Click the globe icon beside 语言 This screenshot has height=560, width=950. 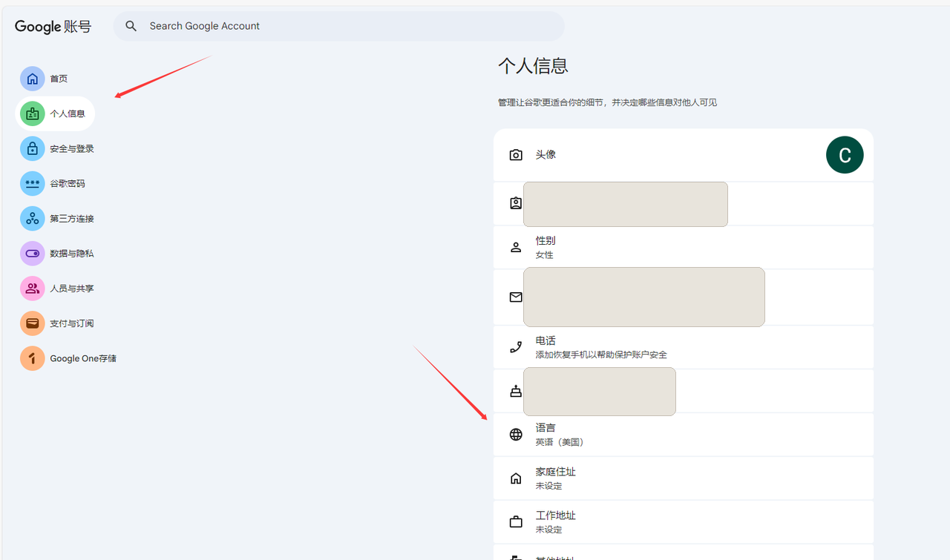point(516,435)
